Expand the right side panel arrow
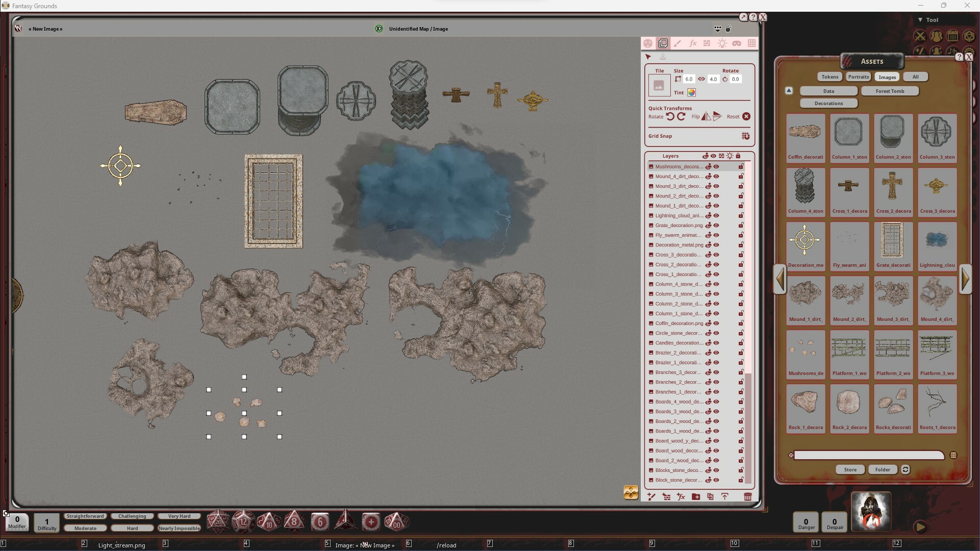The image size is (980, 551). (966, 279)
